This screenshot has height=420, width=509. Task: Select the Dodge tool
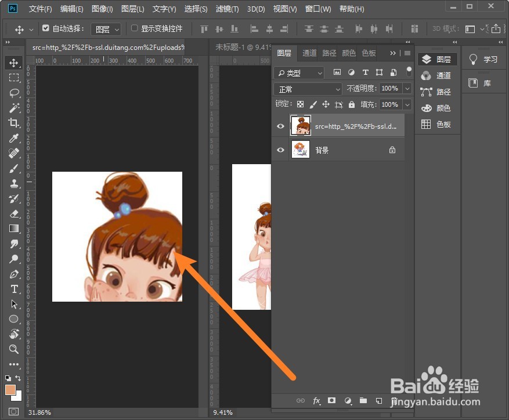point(13,259)
